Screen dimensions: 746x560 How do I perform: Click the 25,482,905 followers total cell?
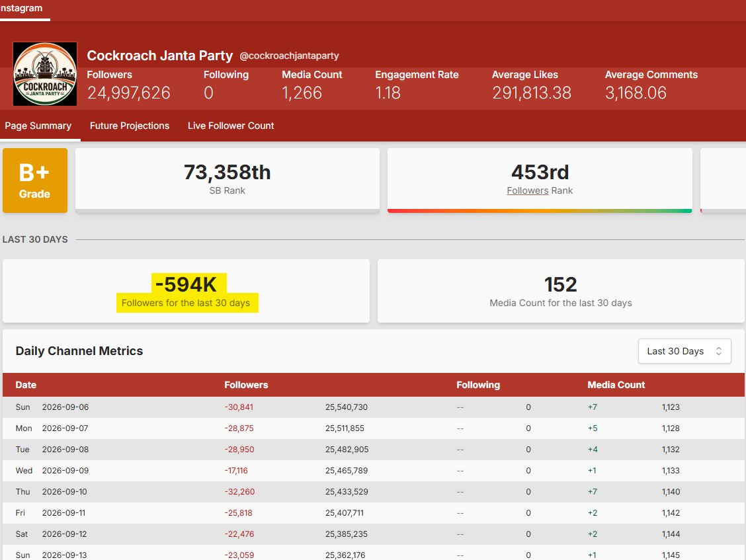347,450
